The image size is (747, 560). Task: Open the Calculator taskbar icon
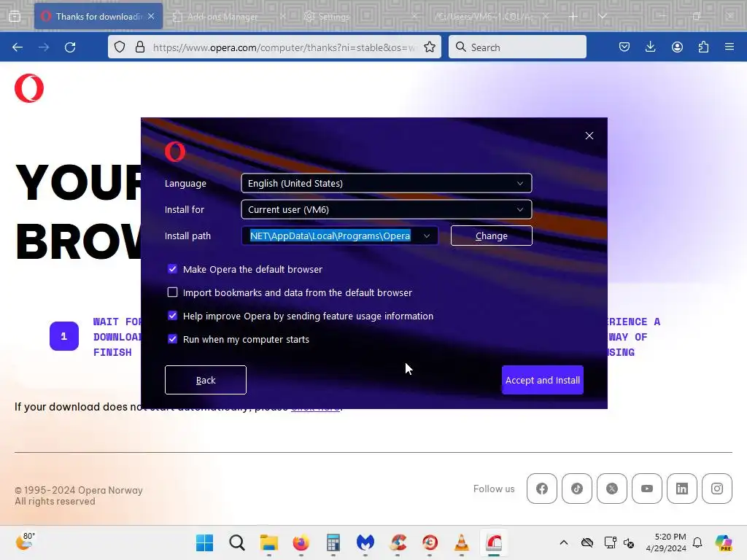333,542
